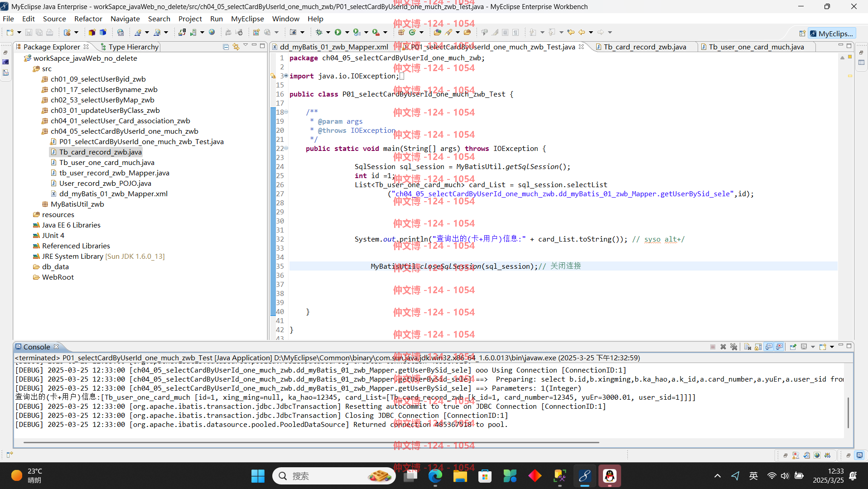Screen dimensions: 868x489
Task: Click the Windows taskbar search box
Action: (334, 476)
